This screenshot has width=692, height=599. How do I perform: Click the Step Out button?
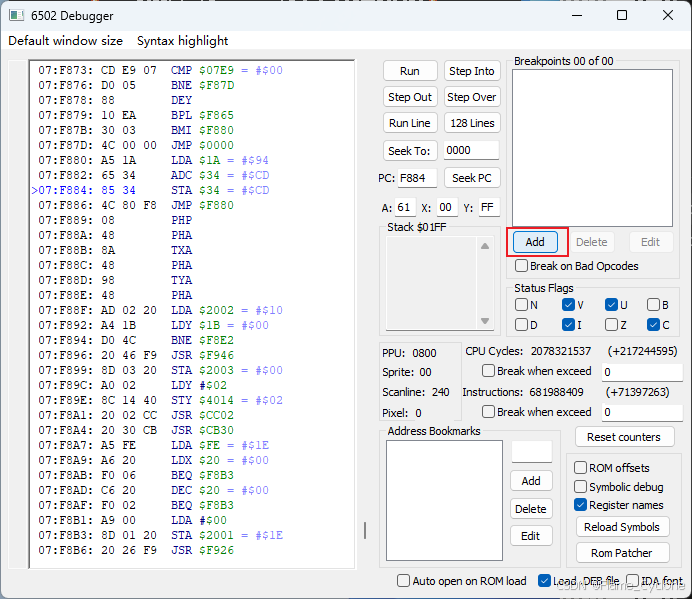410,97
